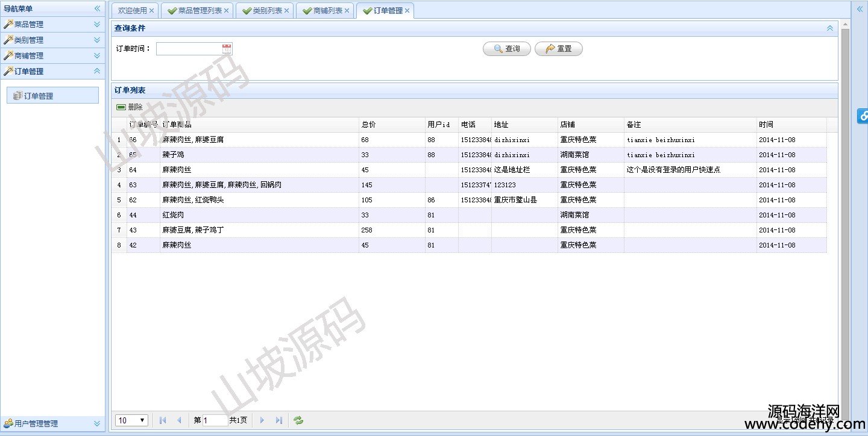Click remark 这个是没有登录的用户快速点
The image size is (868, 436).
click(690, 170)
